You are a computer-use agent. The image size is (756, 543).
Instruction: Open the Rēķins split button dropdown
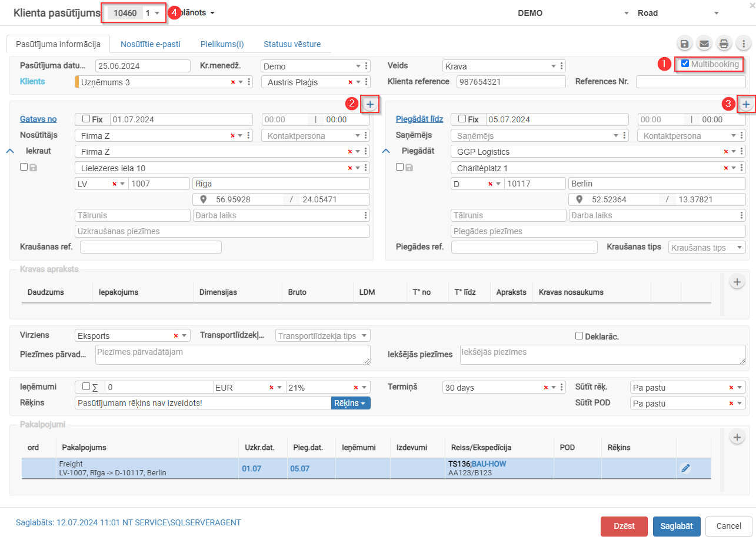[x=351, y=403]
